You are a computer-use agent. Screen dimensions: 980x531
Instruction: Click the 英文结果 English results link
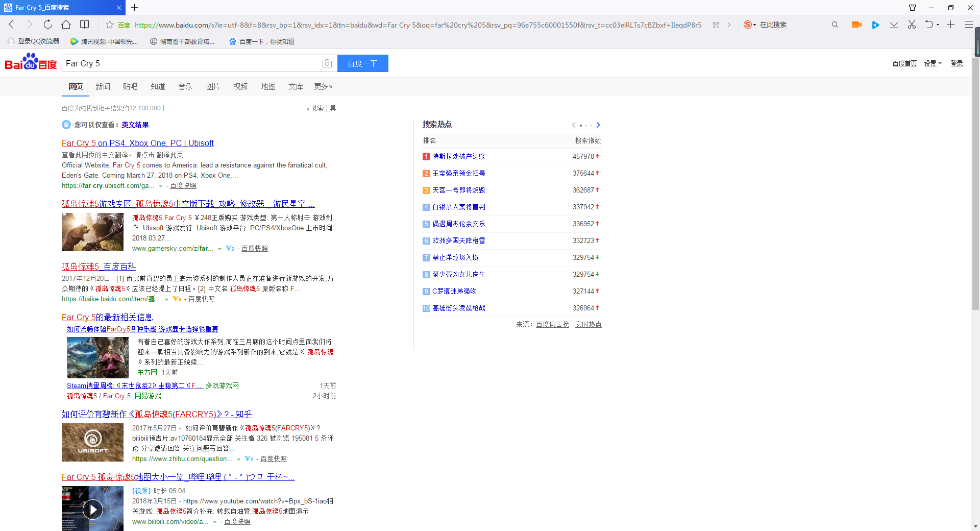[x=135, y=125]
